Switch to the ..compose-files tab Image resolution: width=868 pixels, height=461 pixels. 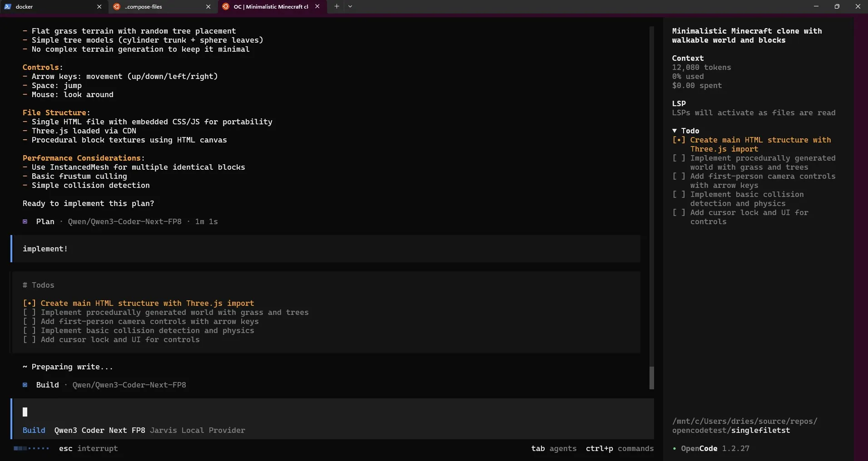(154, 7)
